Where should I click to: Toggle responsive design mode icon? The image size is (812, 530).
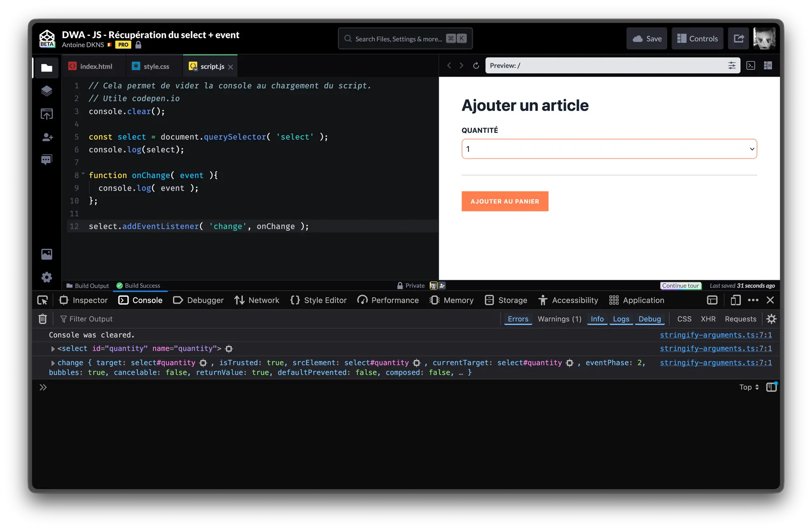[735, 300]
